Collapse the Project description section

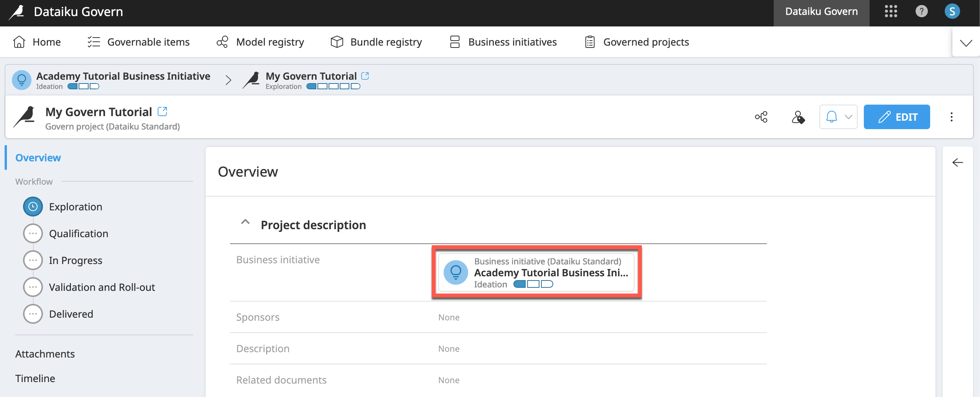click(x=245, y=222)
